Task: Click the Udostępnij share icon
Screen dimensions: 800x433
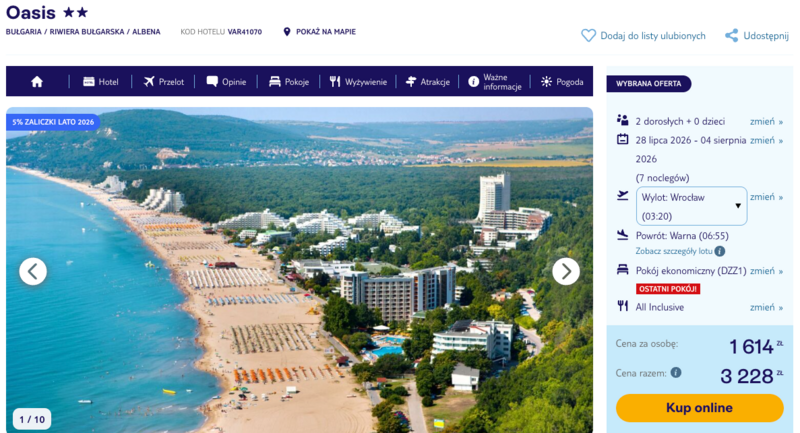Action: [732, 36]
